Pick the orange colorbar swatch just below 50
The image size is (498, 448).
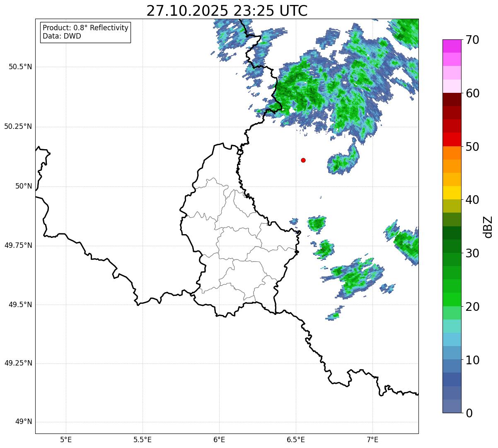tap(452, 153)
